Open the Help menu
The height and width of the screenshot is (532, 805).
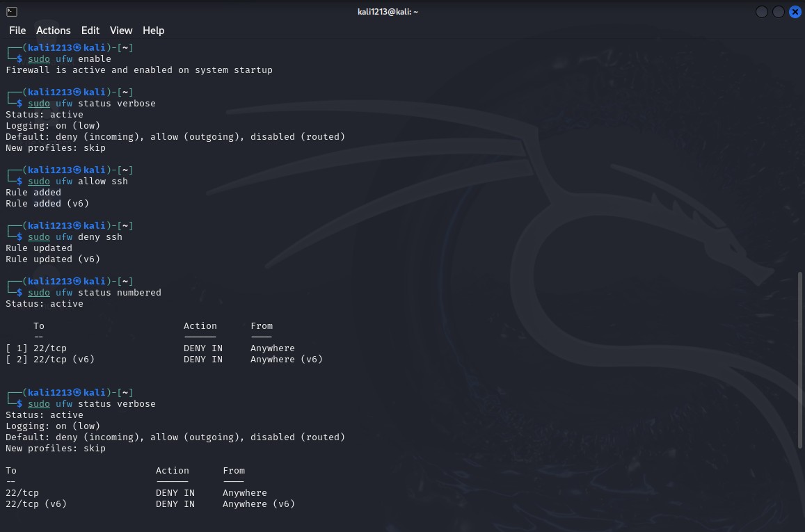point(153,31)
